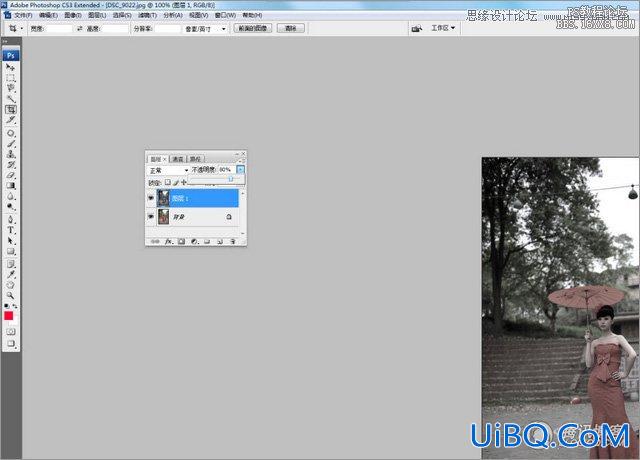Screen dimensions: 640x460
Task: Open the 图像(I) menu
Action: click(73, 15)
